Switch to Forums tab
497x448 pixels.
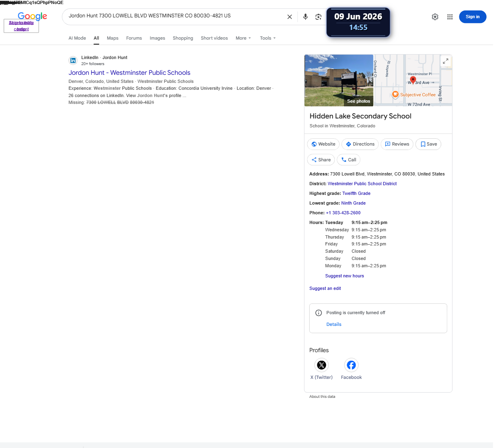coord(134,38)
